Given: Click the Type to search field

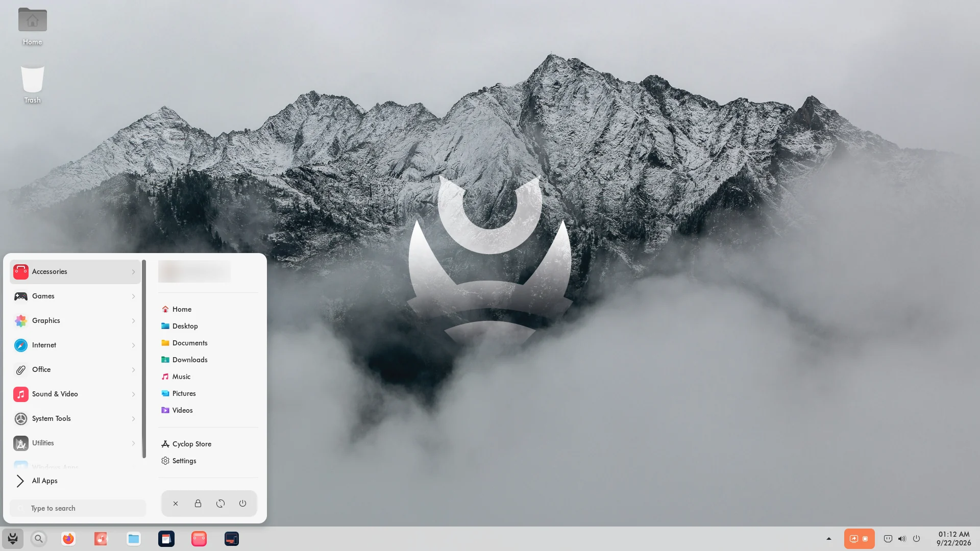Looking at the screenshot, I should click(78, 508).
